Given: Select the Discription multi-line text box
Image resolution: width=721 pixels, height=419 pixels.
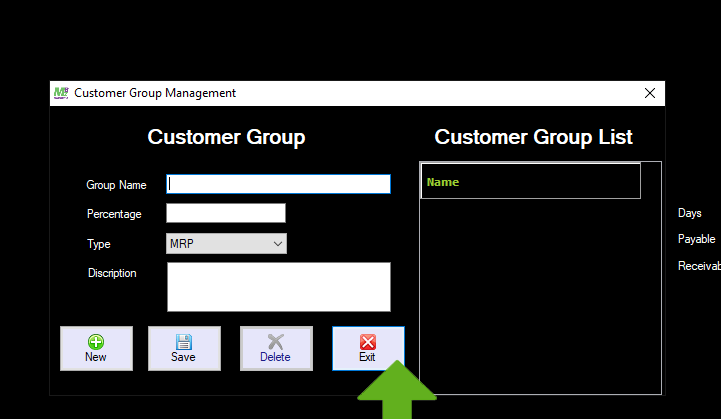Looking at the screenshot, I should click(278, 287).
